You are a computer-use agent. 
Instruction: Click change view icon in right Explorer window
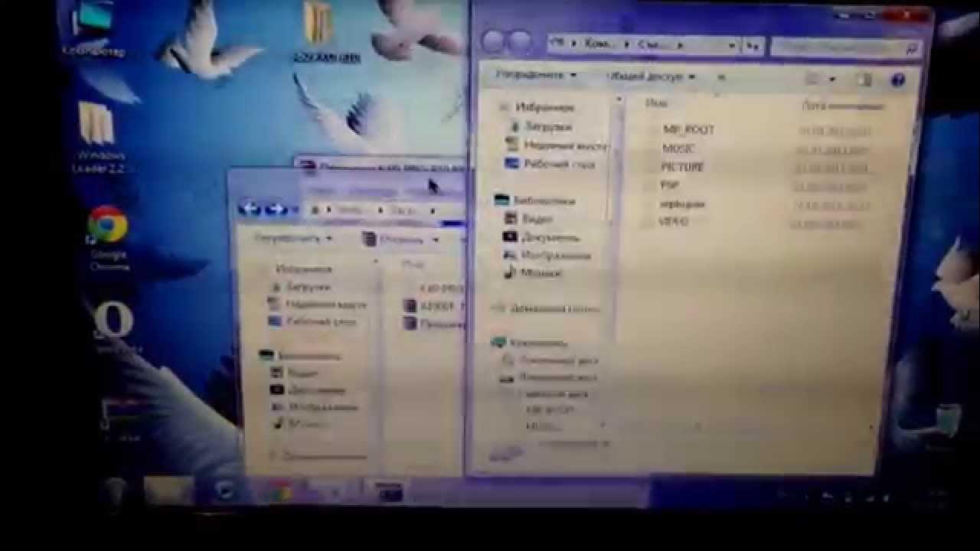tap(812, 79)
